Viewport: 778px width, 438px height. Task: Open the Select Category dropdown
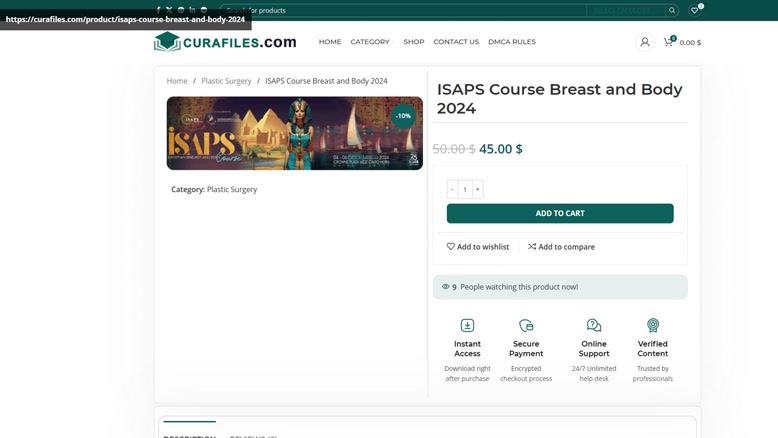tap(626, 10)
